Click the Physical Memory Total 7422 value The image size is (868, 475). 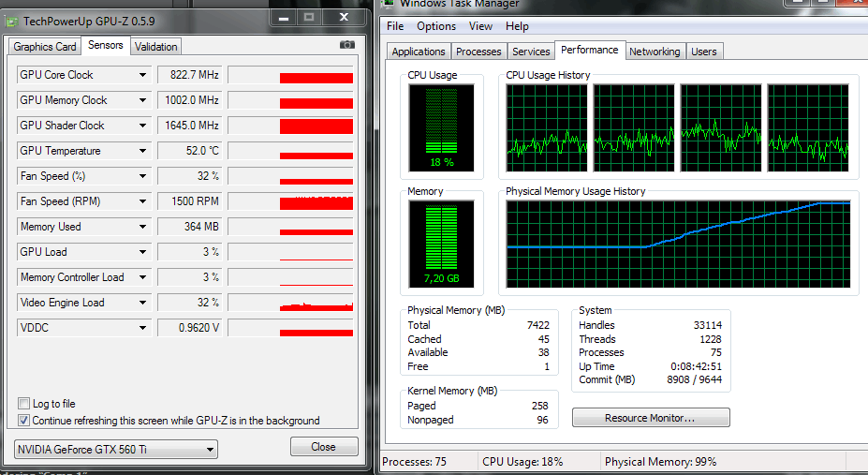point(538,325)
